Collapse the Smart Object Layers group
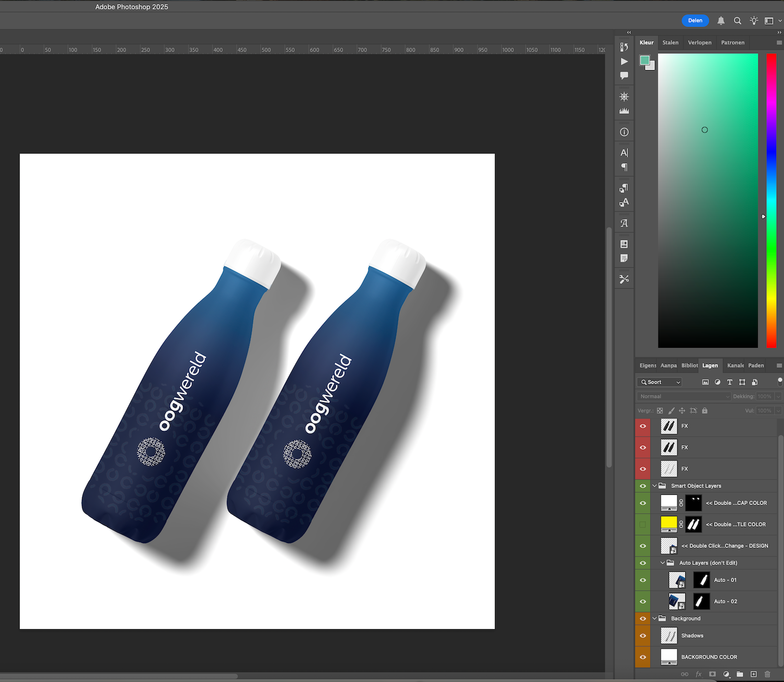Screen dimensions: 784x682 [x=654, y=486]
